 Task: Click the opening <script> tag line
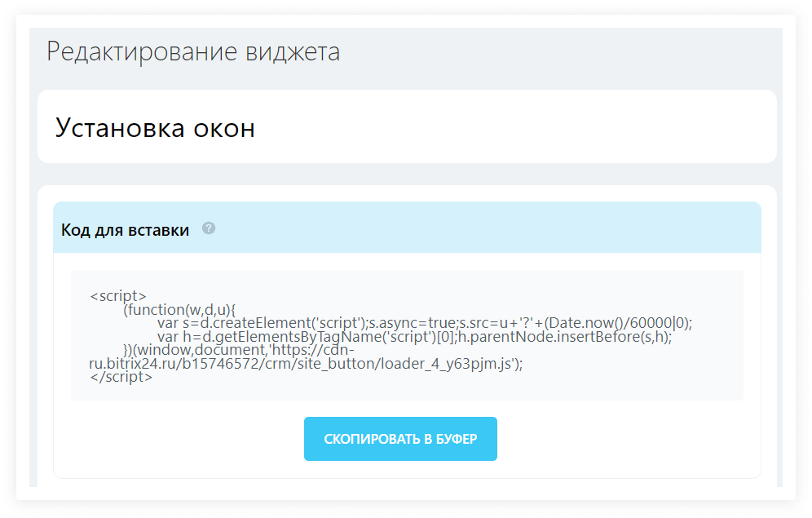tap(118, 296)
